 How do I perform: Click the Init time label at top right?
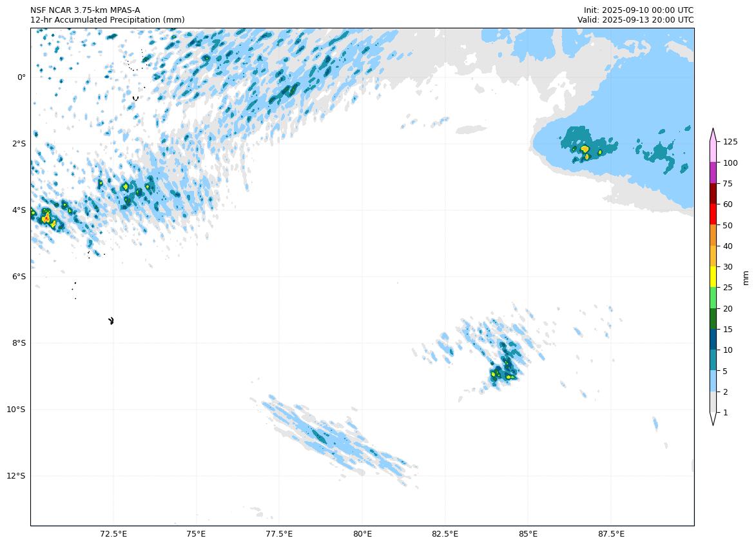point(638,10)
